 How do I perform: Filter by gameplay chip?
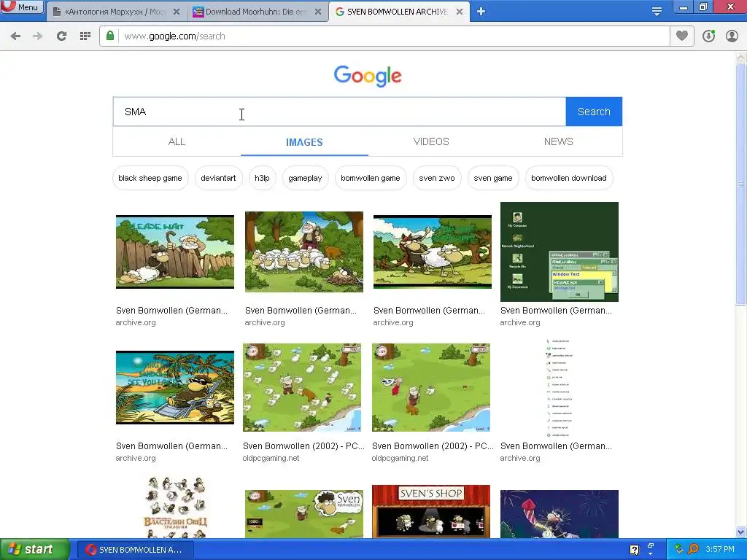(x=305, y=178)
